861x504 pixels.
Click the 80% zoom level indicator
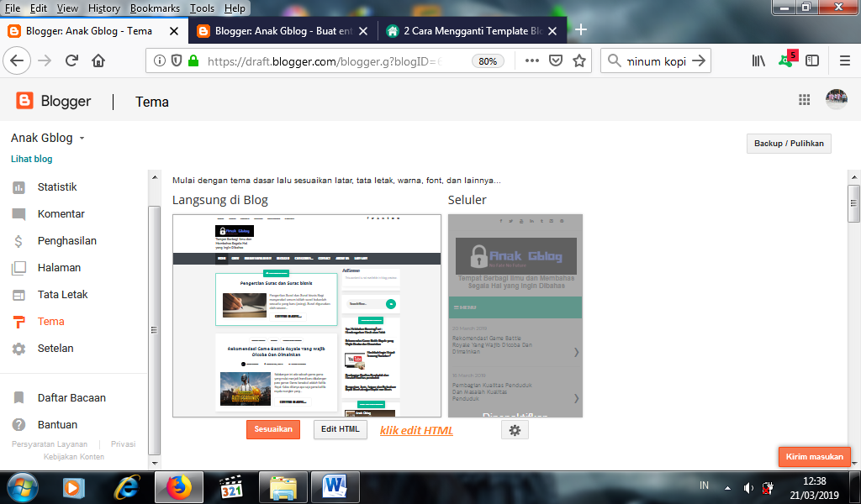488,60
